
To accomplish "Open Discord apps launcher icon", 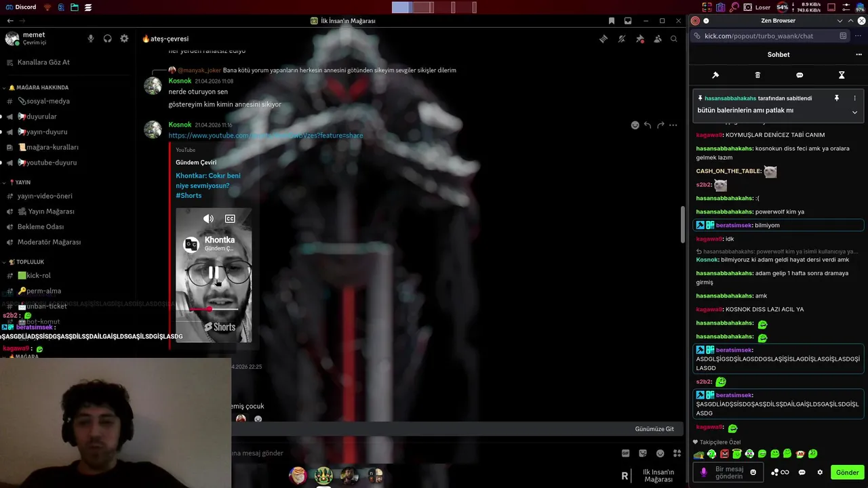I will coord(677,453).
